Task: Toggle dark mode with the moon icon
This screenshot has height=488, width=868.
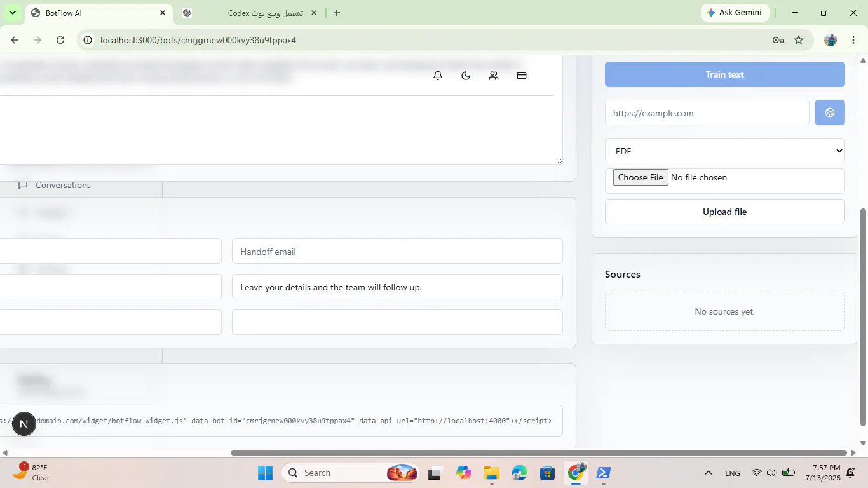Action: click(466, 76)
